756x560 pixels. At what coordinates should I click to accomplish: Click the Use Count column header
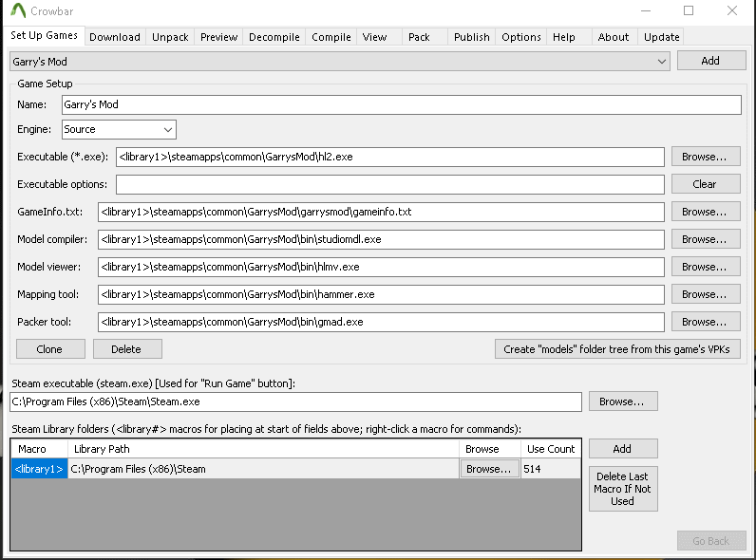[x=551, y=449]
